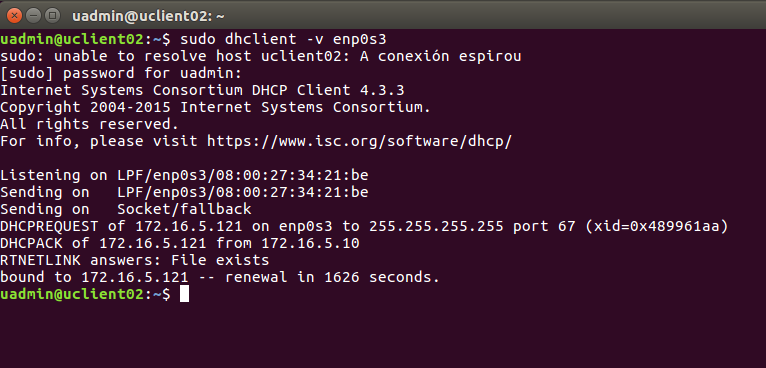Image resolution: width=766 pixels, height=368 pixels.
Task: Click the RTNETLINK answers: File exists line
Action: click(135, 260)
